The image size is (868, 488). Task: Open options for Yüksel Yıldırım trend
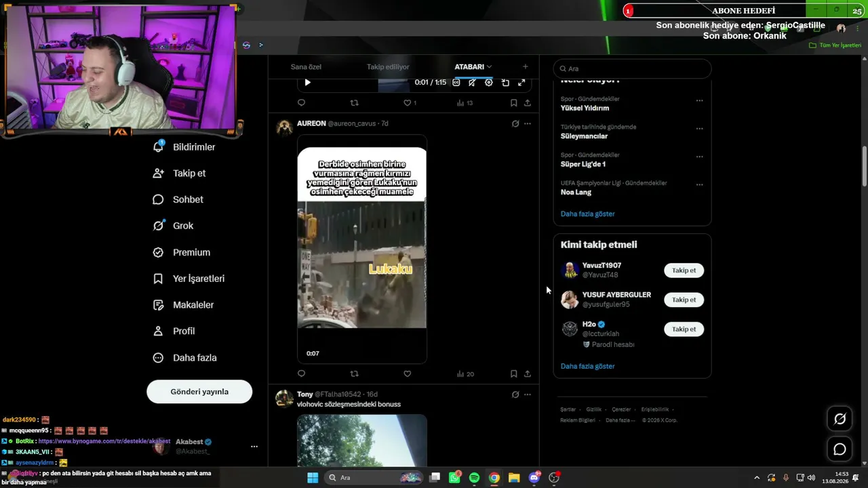(699, 101)
